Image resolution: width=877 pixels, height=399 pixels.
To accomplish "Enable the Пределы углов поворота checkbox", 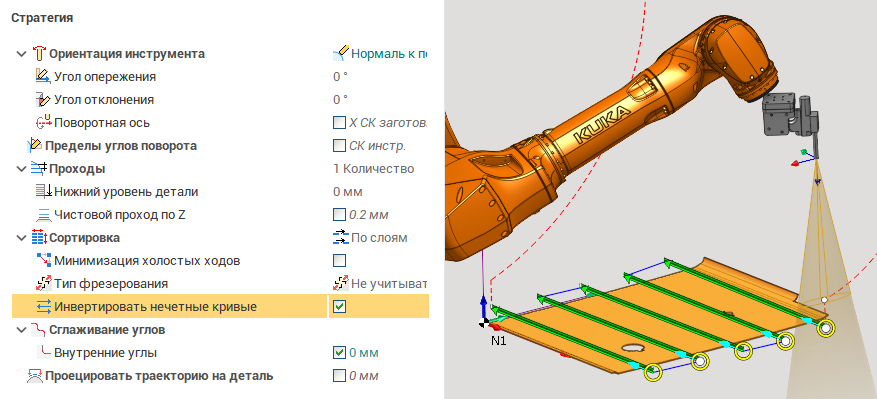I will coord(339,145).
